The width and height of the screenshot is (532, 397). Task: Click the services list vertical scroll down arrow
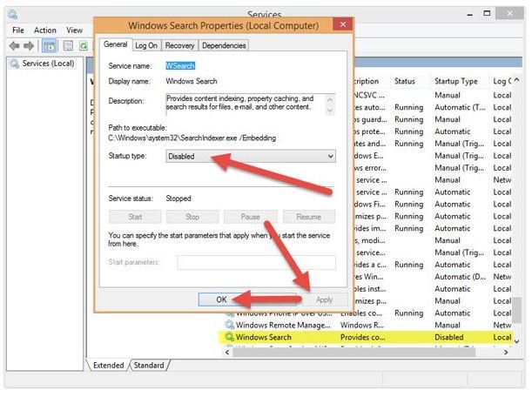[x=516, y=341]
